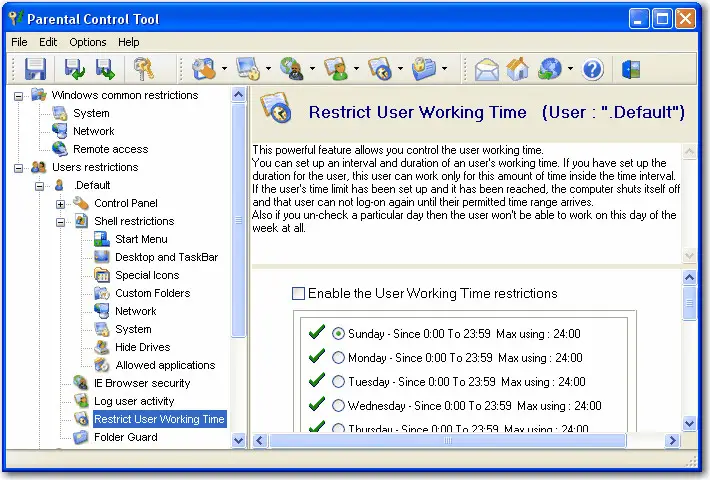The width and height of the screenshot is (710, 480).
Task: Click the monitor with lock toolbar icon
Action: click(248, 69)
